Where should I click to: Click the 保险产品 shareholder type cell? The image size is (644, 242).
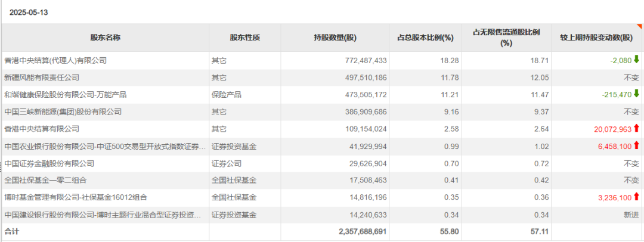pyautogui.click(x=227, y=95)
